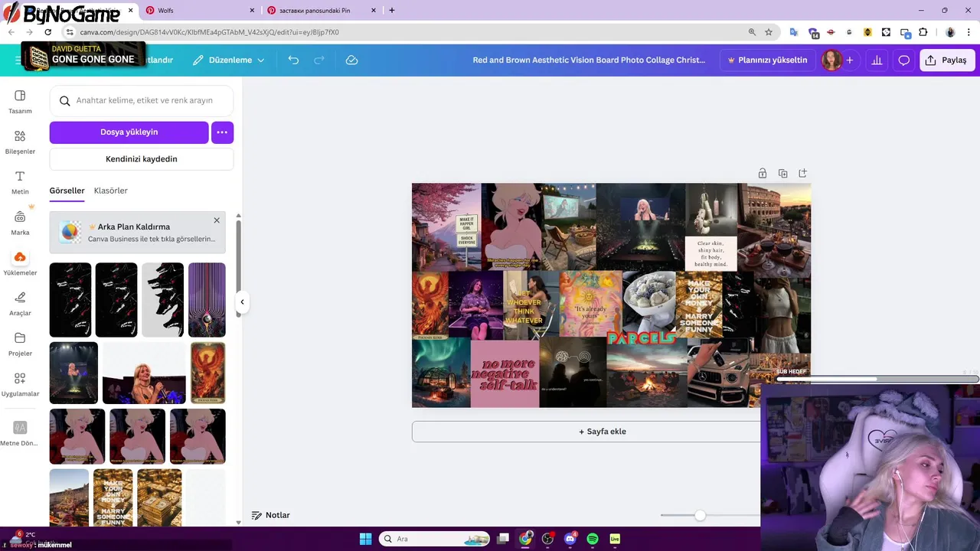This screenshot has height=551, width=980.
Task: Select the phoenix card upload thumbnail
Action: 208,373
